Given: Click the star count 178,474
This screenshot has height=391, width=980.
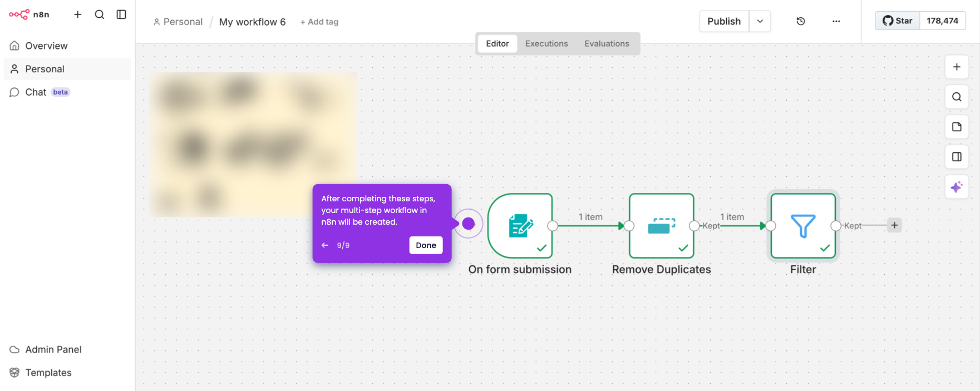Looking at the screenshot, I should point(943,21).
